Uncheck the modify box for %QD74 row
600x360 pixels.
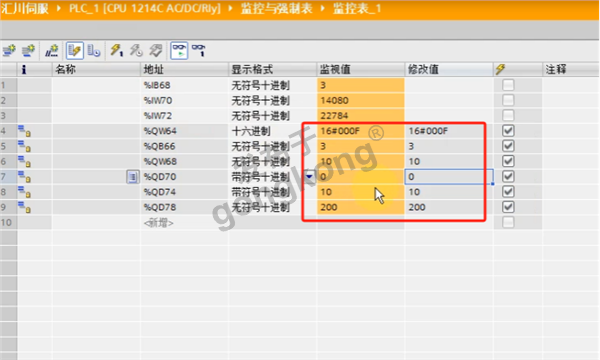pyautogui.click(x=508, y=192)
